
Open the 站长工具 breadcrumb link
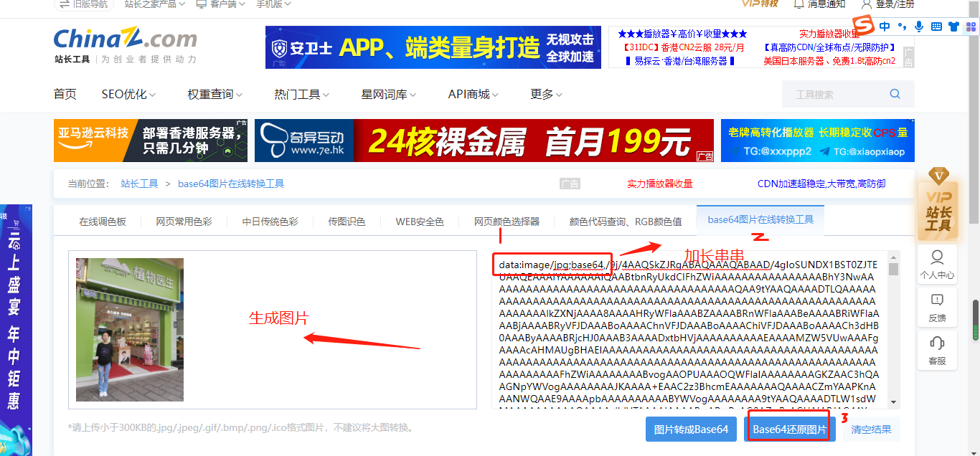coord(140,184)
